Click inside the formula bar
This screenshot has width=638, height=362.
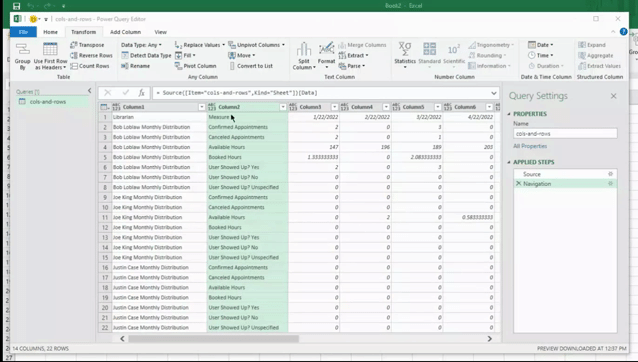tap(321, 93)
